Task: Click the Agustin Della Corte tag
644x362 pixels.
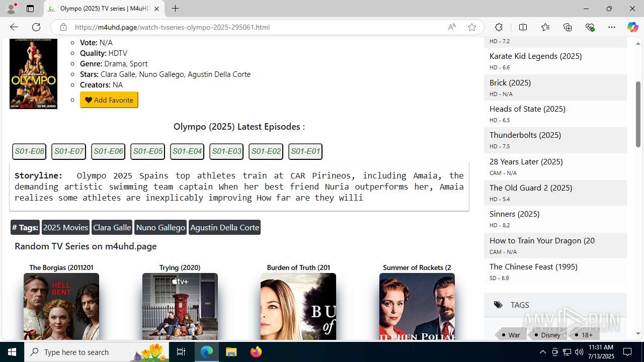Action: click(x=225, y=227)
